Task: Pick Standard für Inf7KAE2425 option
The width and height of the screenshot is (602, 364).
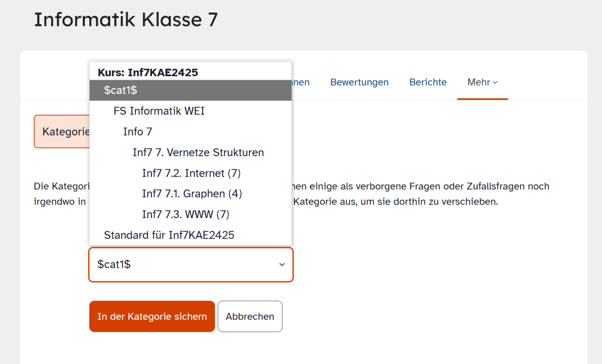Action: tap(191, 235)
